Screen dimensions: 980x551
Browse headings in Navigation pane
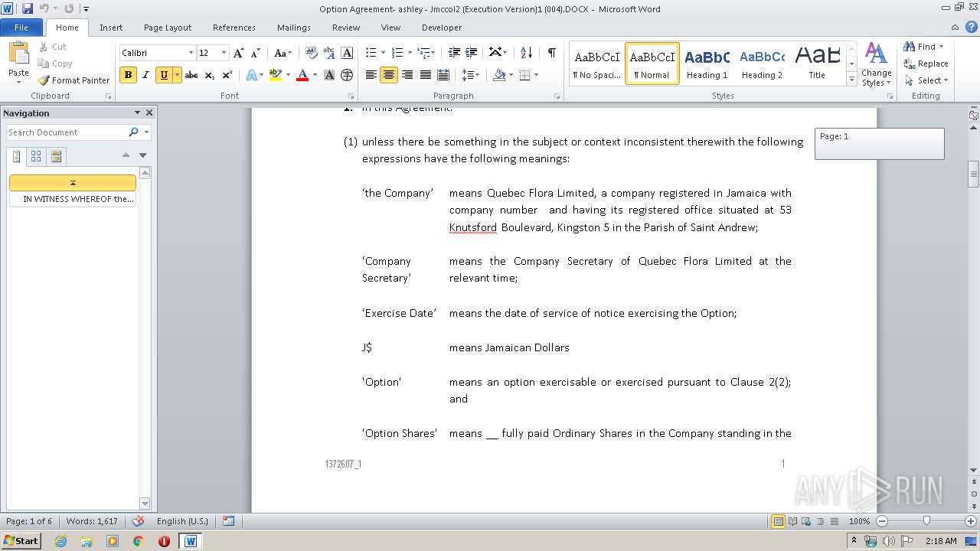point(18,156)
